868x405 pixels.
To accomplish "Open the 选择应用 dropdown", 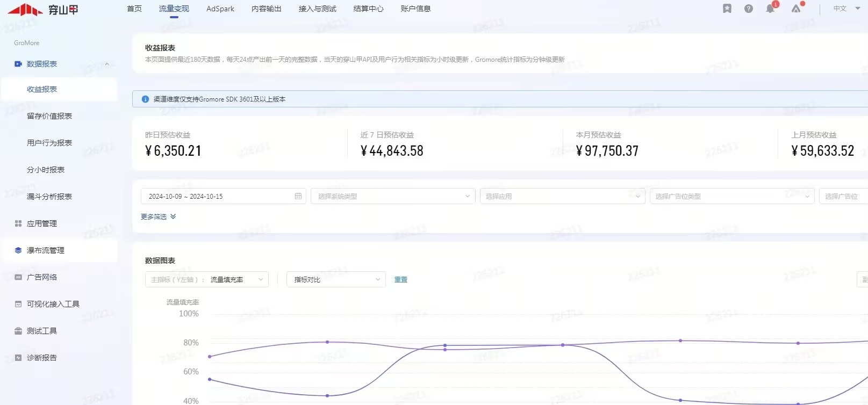I will point(562,196).
